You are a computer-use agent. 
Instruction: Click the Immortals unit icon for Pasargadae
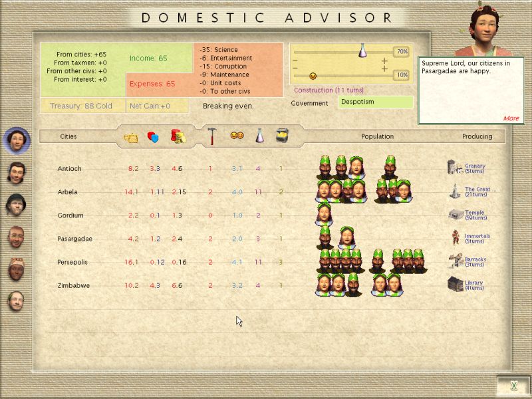(x=456, y=237)
